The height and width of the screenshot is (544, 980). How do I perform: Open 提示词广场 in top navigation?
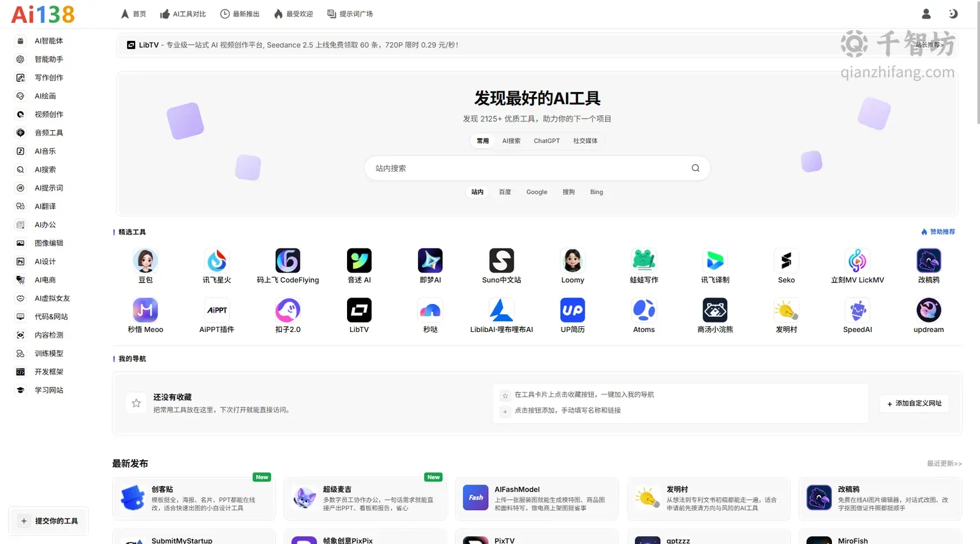pos(350,14)
